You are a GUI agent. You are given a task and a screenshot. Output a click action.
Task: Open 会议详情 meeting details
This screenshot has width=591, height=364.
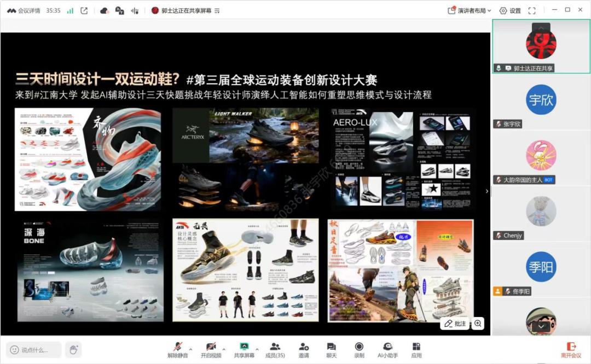click(x=24, y=10)
